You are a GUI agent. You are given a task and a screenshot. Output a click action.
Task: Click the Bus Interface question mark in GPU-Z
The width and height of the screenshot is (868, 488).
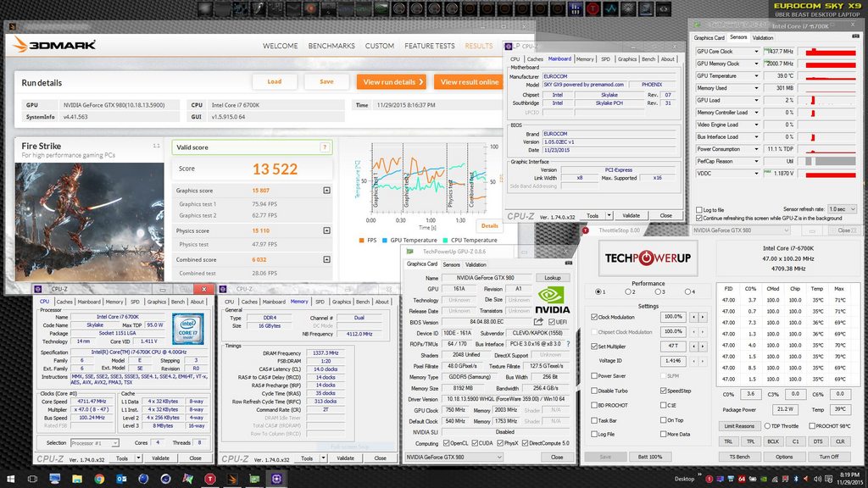click(x=568, y=344)
